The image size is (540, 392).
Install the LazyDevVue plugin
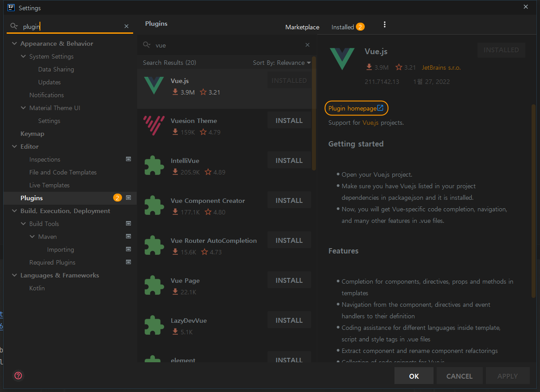(x=289, y=320)
